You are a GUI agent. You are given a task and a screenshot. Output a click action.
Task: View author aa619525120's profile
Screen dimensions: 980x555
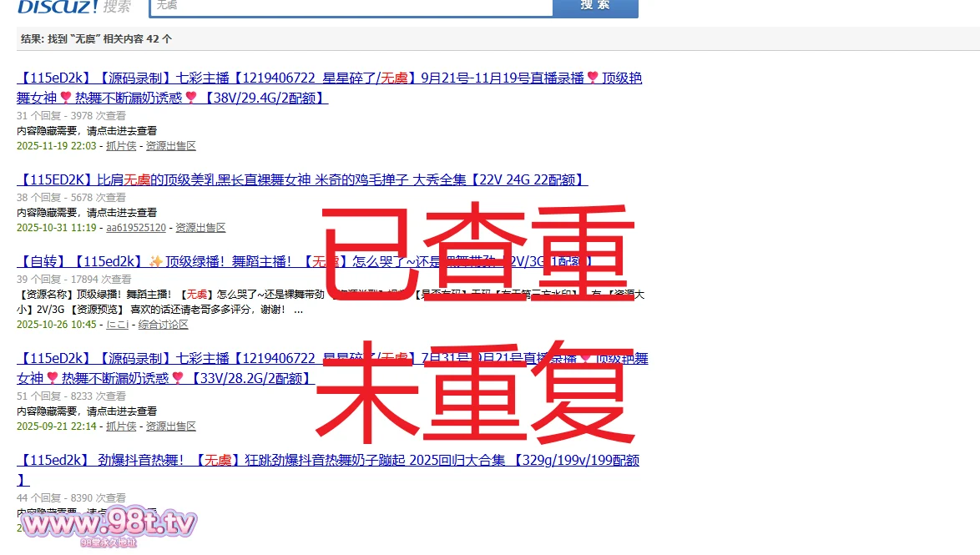(x=136, y=228)
